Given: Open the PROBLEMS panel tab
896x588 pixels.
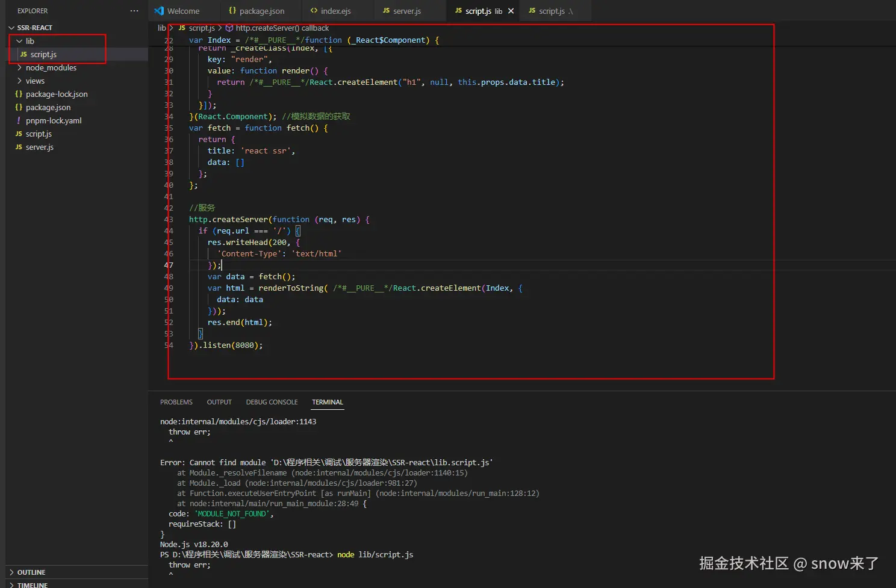Looking at the screenshot, I should (176, 402).
